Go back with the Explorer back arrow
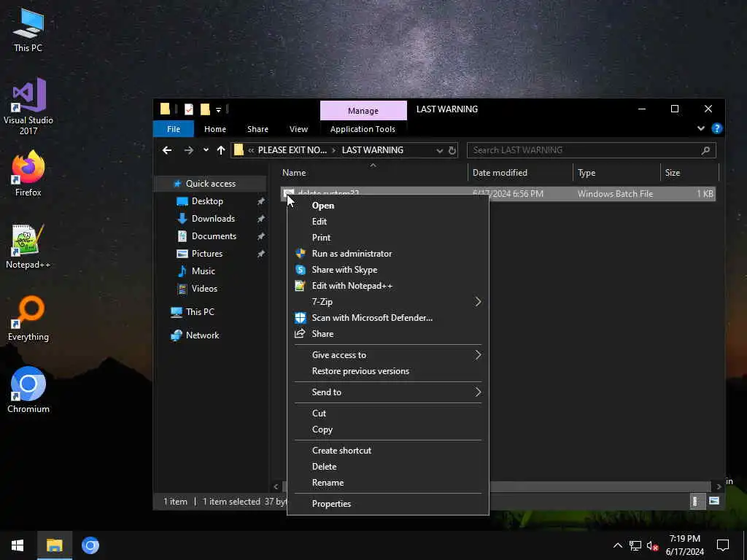Screen dimensions: 747x560 [167, 150]
